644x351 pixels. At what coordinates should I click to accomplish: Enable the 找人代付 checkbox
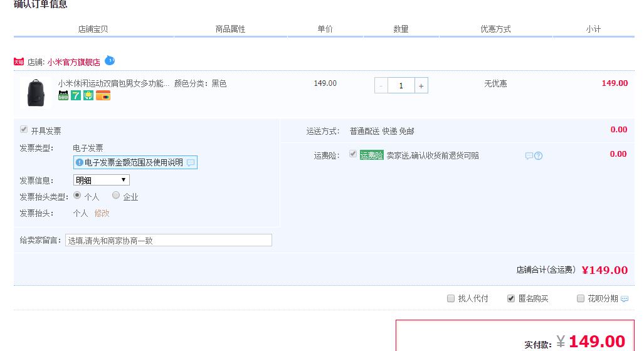451,298
